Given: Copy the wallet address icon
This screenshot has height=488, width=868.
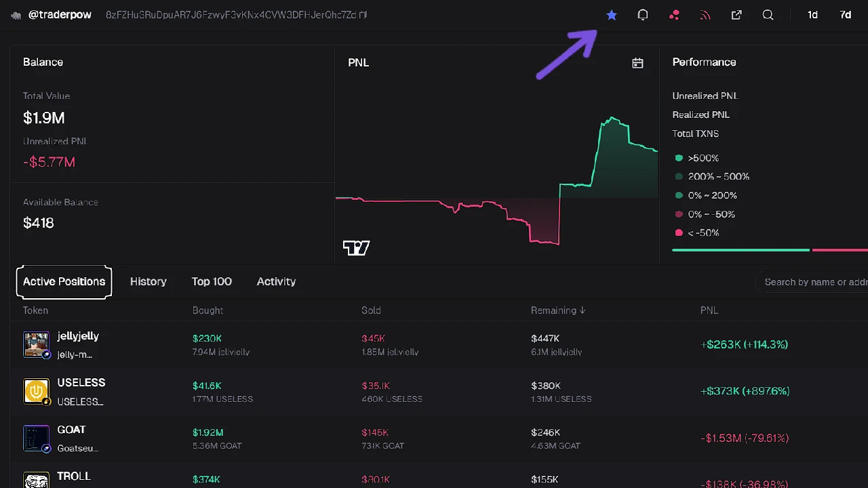Looking at the screenshot, I should tap(363, 15).
